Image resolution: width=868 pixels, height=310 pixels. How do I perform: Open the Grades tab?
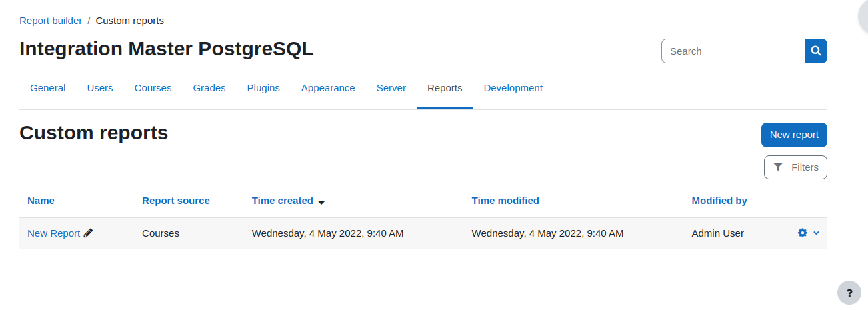click(x=209, y=88)
